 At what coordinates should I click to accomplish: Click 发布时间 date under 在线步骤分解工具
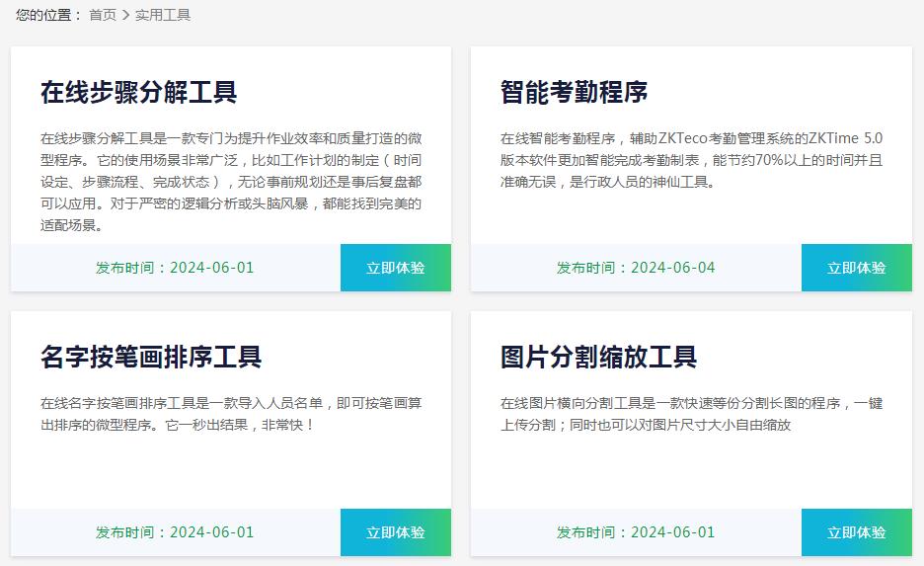pos(175,268)
